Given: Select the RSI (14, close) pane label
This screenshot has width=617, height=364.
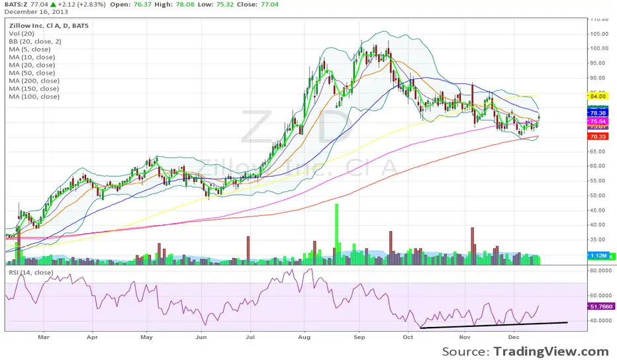Looking at the screenshot, I should click(30, 272).
